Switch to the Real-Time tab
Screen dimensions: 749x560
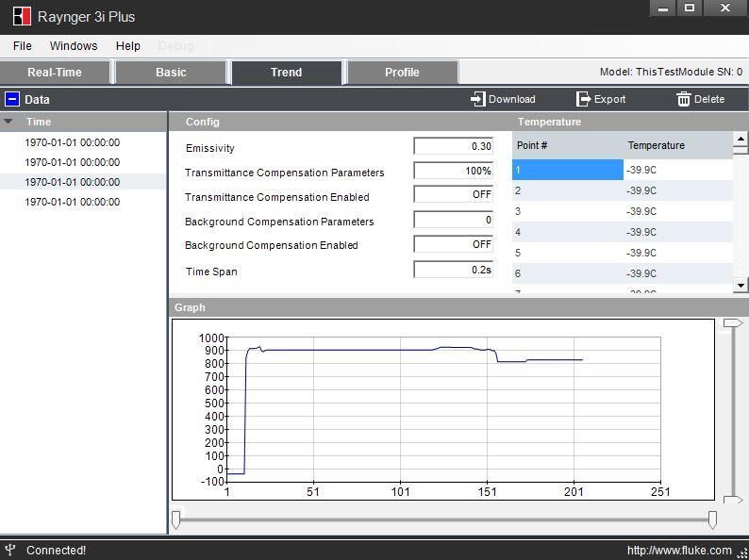coord(55,73)
